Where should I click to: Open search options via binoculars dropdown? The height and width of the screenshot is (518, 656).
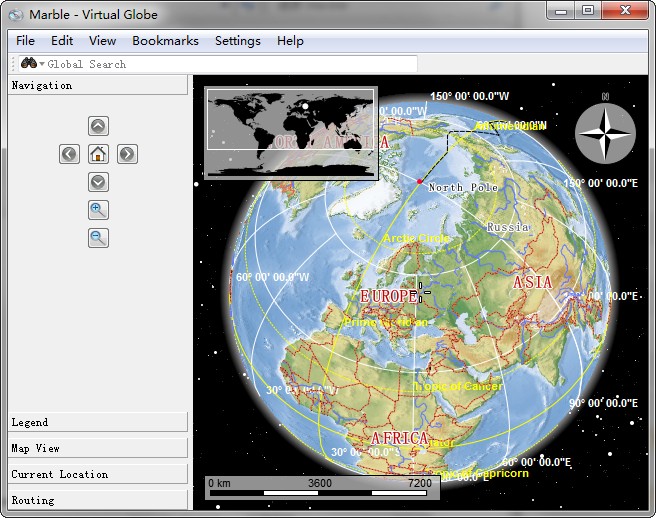[x=32, y=64]
